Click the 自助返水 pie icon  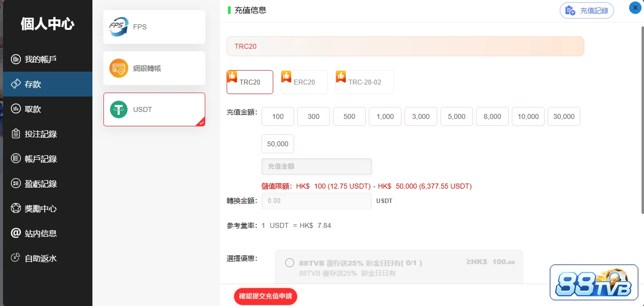tap(15, 258)
